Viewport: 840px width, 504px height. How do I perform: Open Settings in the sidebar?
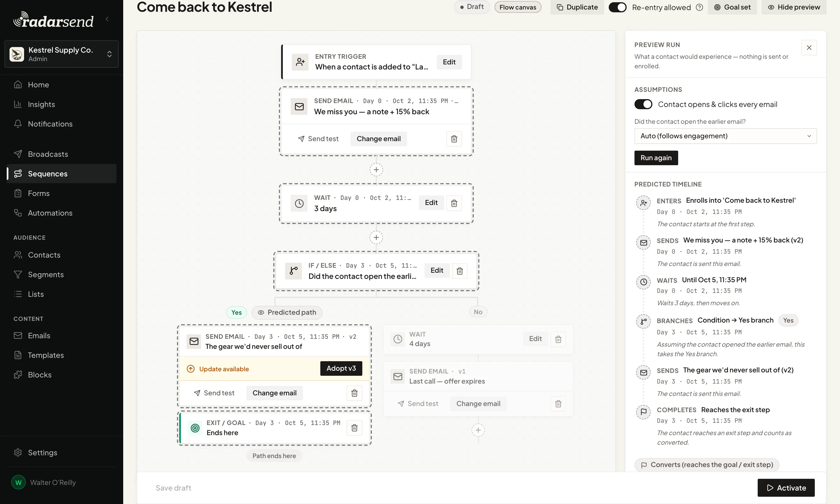tap(61, 453)
